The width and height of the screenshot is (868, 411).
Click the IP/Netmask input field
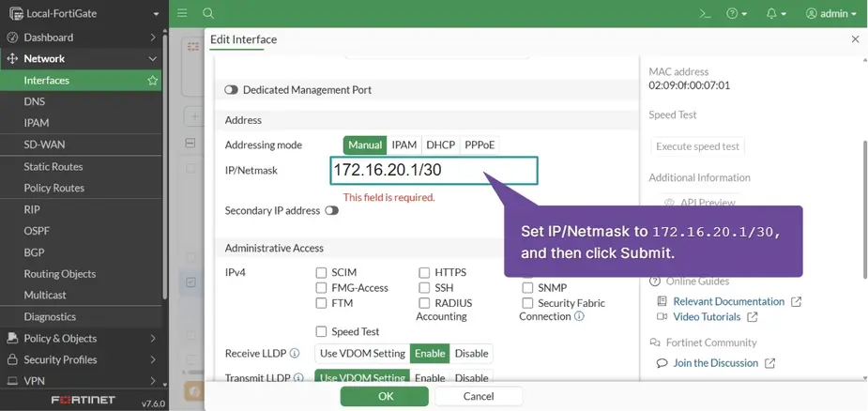[x=434, y=171]
